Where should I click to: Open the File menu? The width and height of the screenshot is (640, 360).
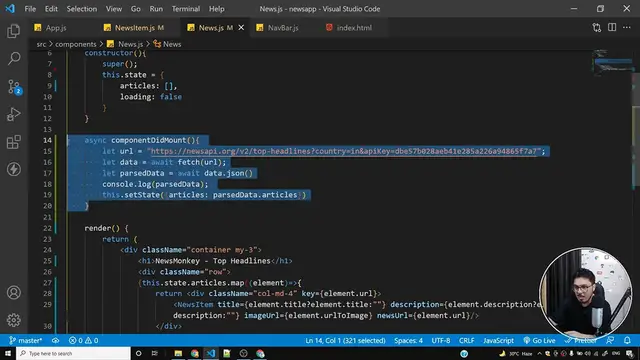tap(30, 9)
